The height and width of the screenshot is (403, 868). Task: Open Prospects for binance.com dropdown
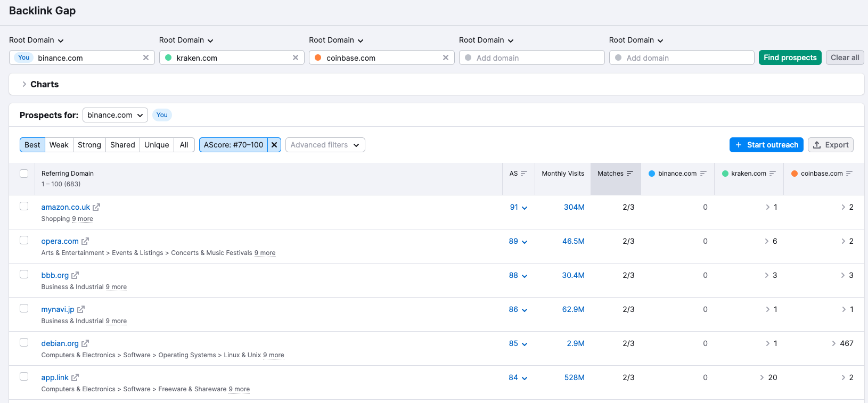tap(115, 115)
